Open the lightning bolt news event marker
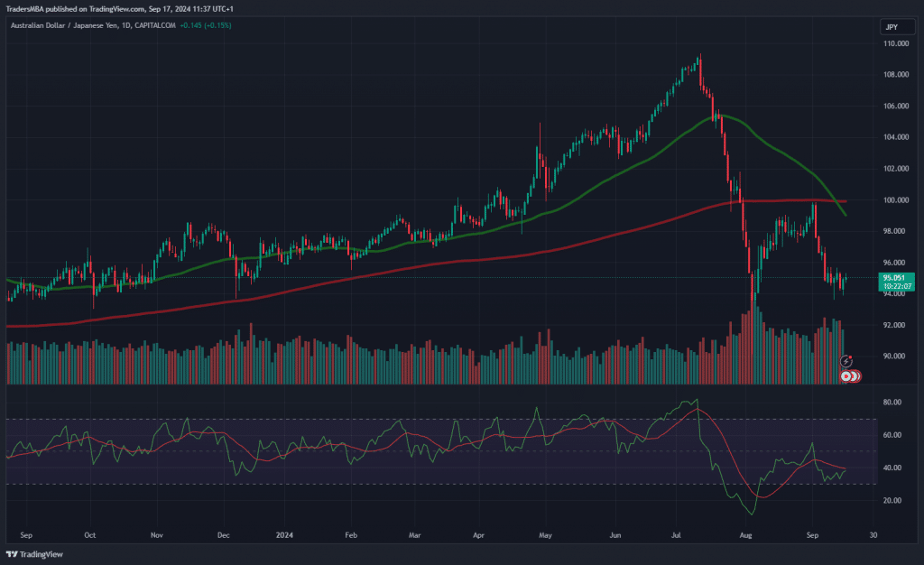 click(845, 361)
